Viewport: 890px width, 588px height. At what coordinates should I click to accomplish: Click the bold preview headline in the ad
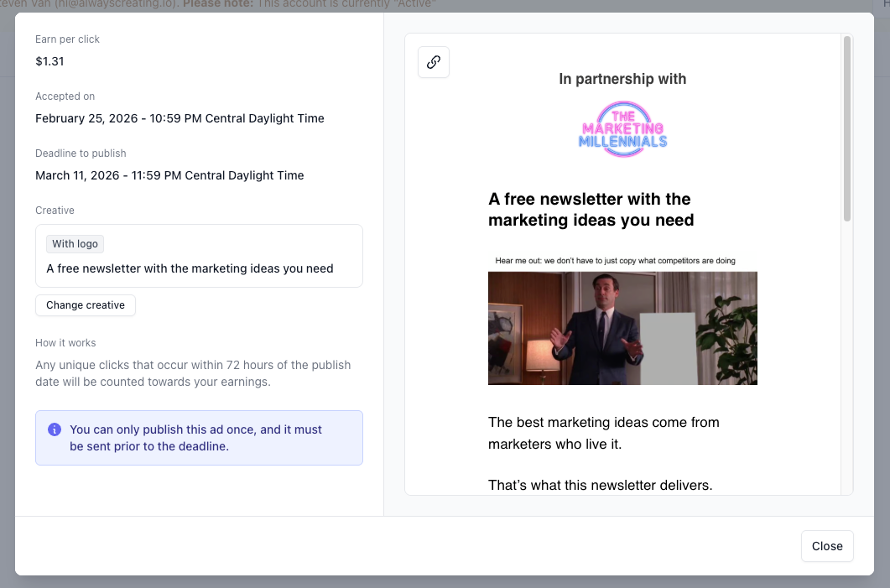pos(590,210)
